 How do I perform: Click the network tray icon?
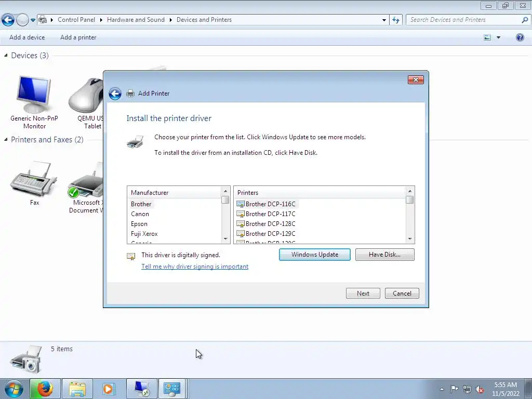467,389
